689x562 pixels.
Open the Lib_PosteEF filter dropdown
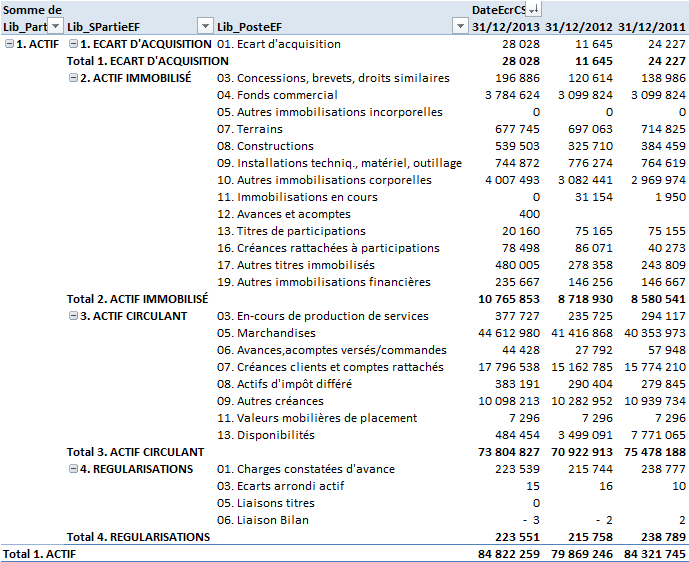(x=460, y=26)
